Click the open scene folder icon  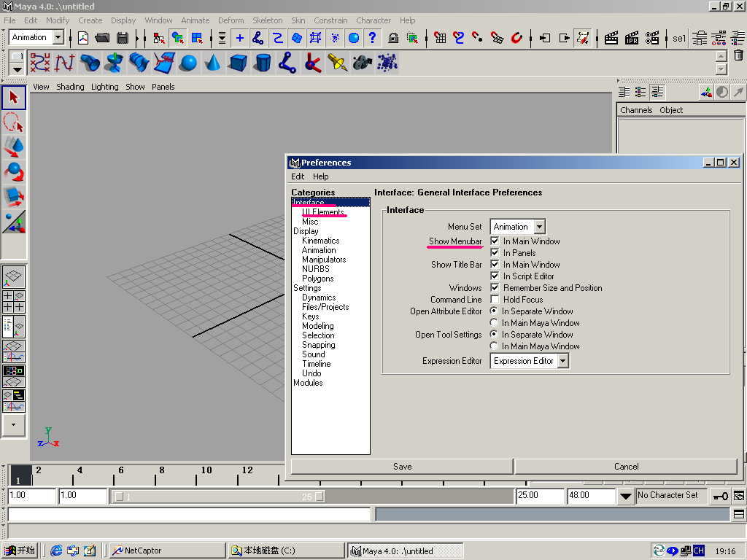pos(102,38)
